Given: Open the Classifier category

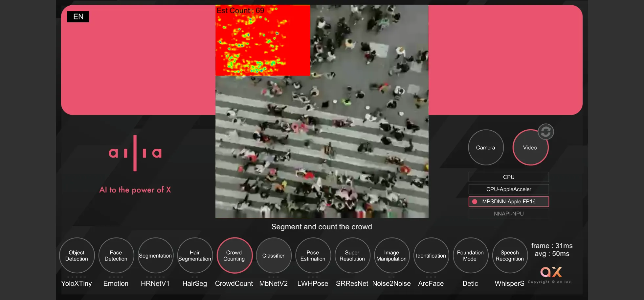Looking at the screenshot, I should [x=274, y=256].
